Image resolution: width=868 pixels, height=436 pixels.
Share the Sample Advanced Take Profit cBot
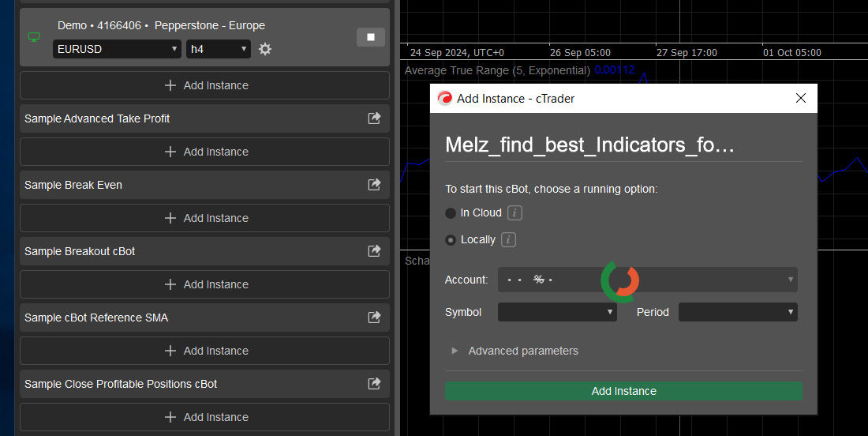[x=374, y=118]
